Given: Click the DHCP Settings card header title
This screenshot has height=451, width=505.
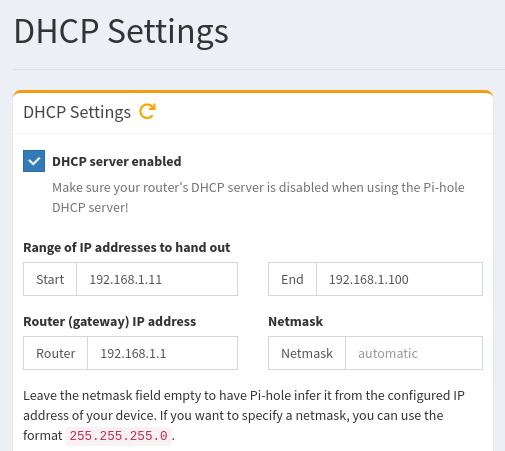Looking at the screenshot, I should (77, 112).
